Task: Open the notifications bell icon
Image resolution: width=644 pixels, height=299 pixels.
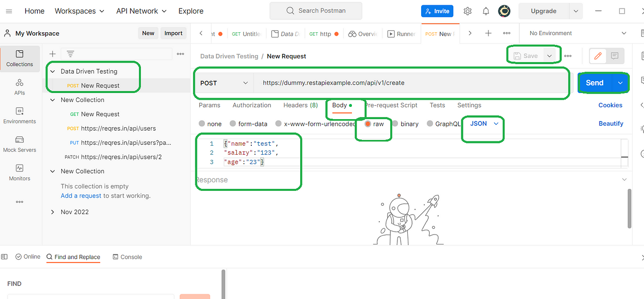Action: (x=486, y=11)
